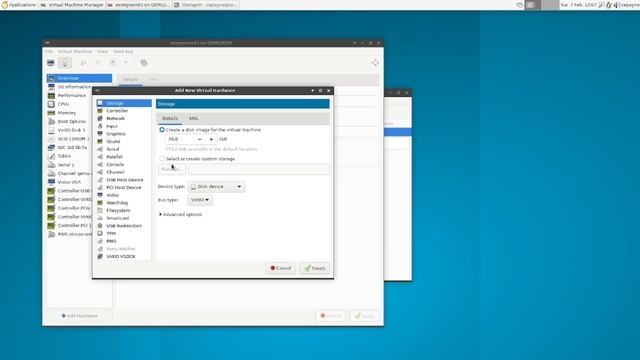The image size is (640, 360).
Task: Open the Device type dropdown
Action: coord(216,187)
